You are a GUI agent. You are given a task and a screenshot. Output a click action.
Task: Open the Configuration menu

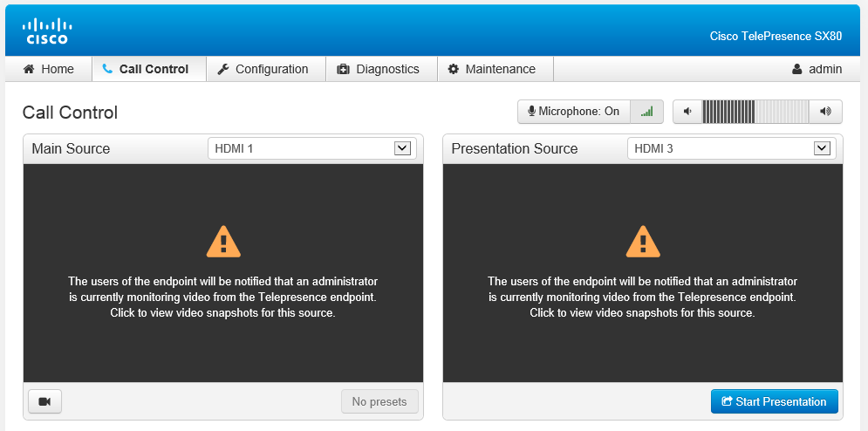pyautogui.click(x=263, y=69)
